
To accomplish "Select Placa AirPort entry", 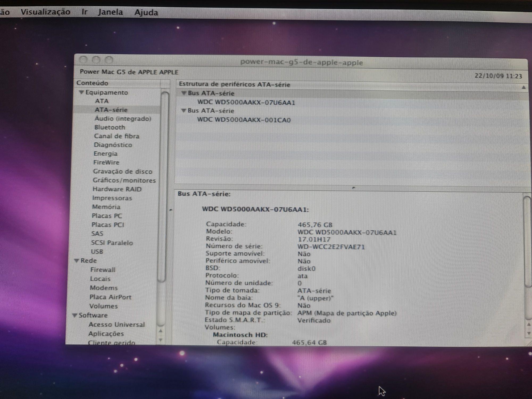I will click(x=110, y=297).
